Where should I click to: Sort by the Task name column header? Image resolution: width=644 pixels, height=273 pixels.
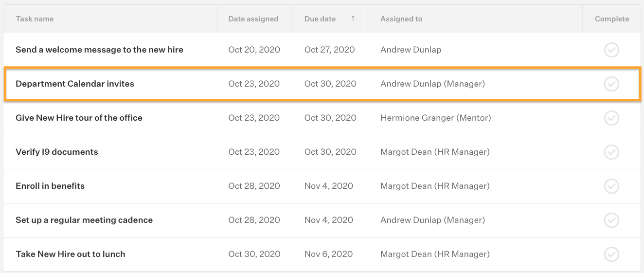(35, 19)
